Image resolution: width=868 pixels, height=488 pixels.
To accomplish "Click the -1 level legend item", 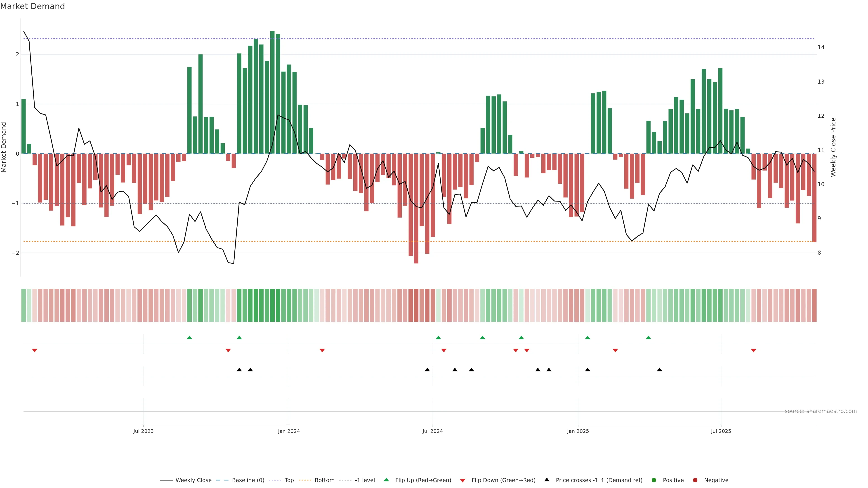I will click(x=365, y=480).
